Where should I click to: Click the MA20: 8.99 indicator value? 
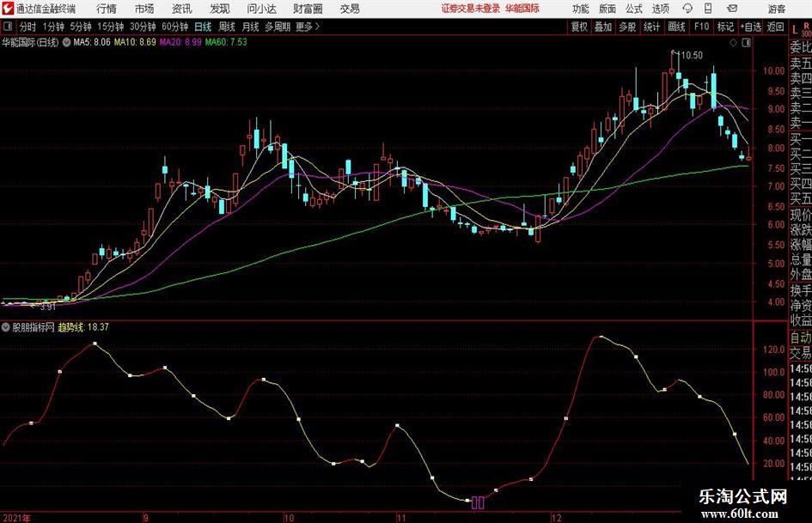(x=180, y=42)
